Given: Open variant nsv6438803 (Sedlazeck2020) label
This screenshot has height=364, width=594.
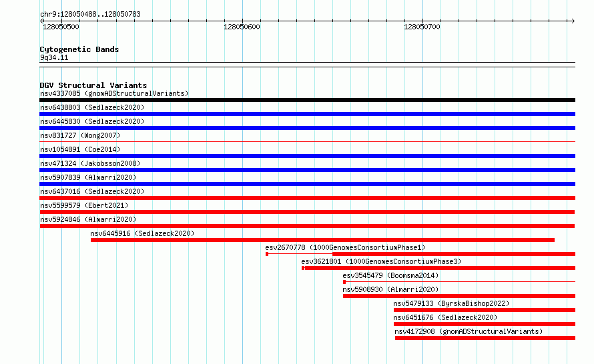Looking at the screenshot, I should 92,107.
